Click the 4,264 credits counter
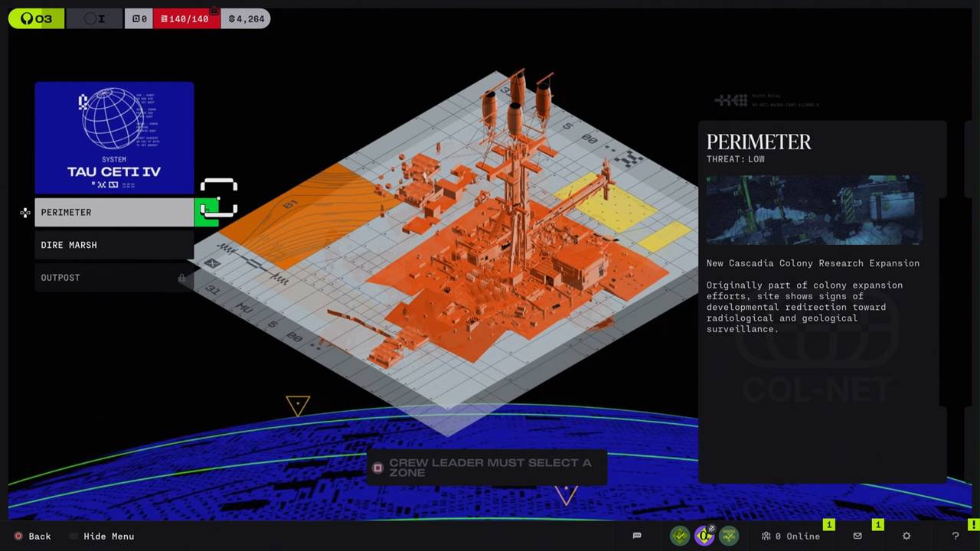Image resolution: width=980 pixels, height=551 pixels. pyautogui.click(x=246, y=18)
